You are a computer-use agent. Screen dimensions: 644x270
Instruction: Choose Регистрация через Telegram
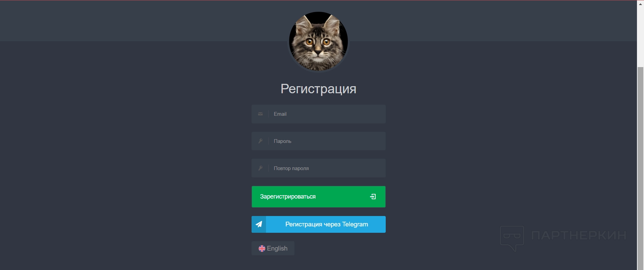318,224
